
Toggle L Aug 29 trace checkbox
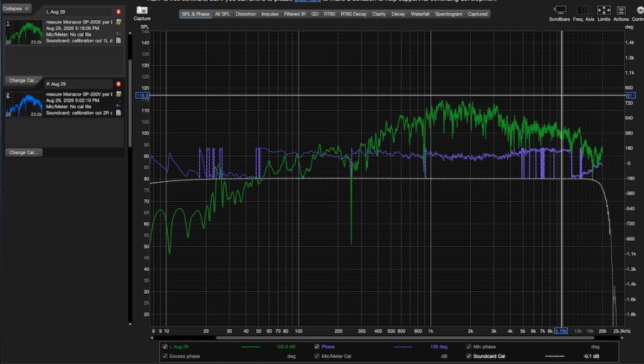(x=165, y=347)
